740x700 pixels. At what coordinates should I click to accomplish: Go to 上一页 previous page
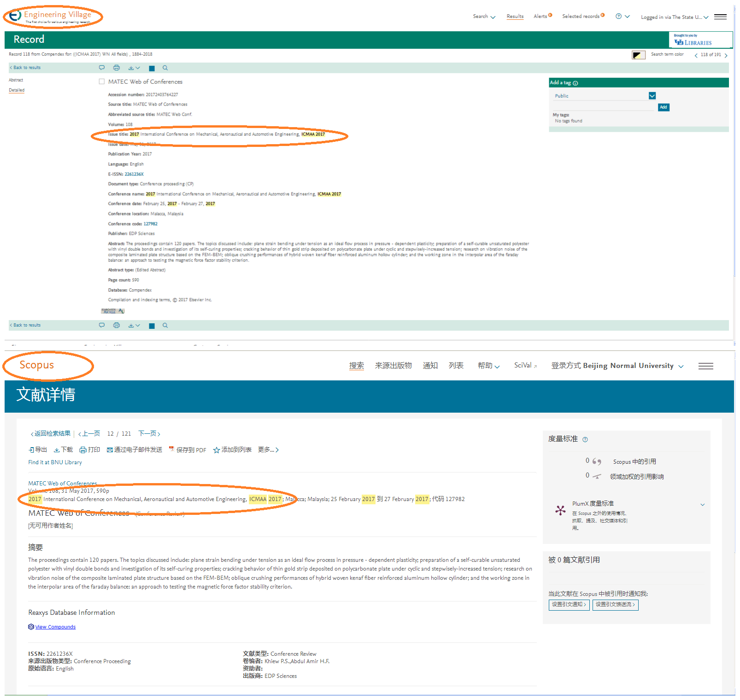pos(89,434)
